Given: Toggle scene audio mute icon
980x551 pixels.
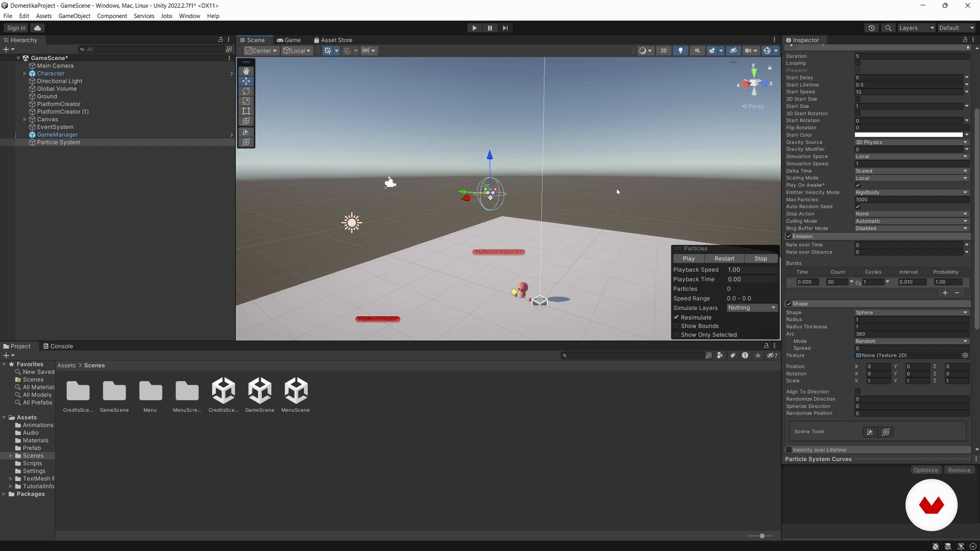Looking at the screenshot, I should tap(697, 51).
